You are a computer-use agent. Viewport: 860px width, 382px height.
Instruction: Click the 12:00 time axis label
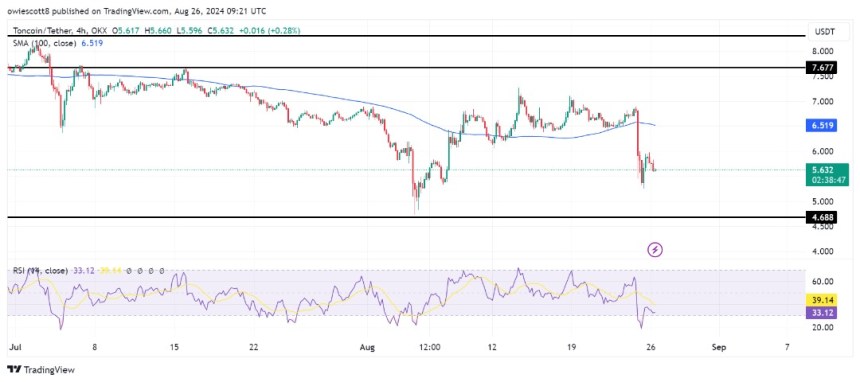click(429, 347)
